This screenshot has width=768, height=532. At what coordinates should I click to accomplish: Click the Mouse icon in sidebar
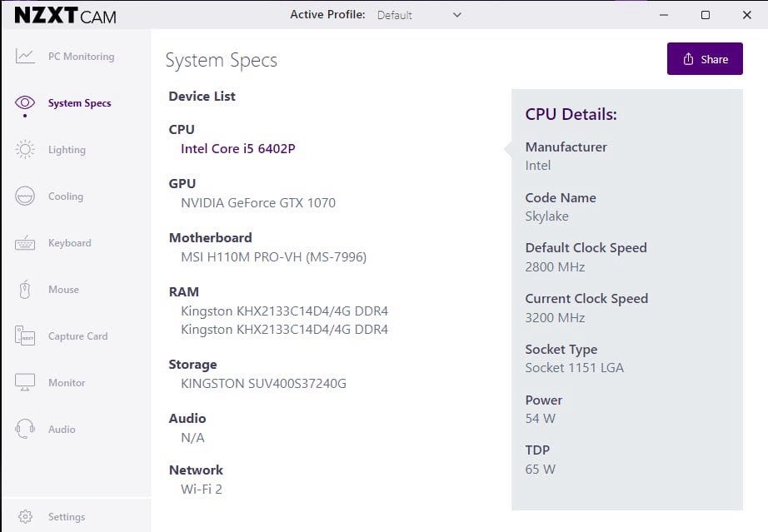[x=25, y=290]
